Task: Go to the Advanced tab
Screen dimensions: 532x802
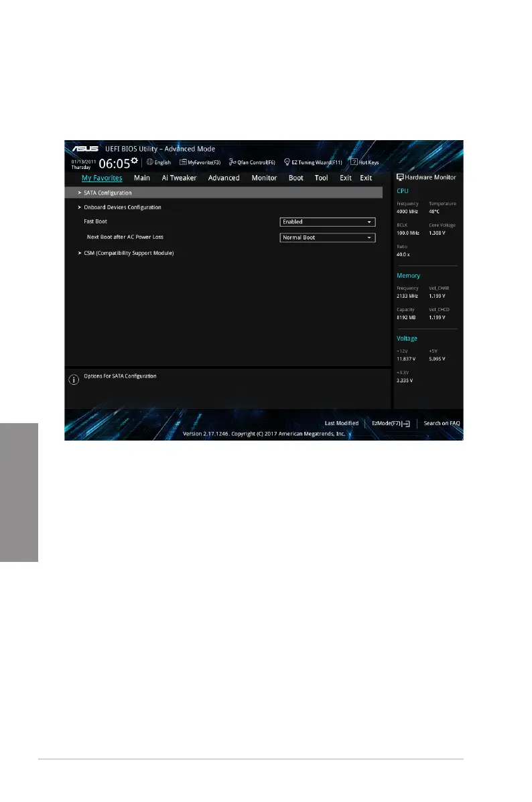Action: coord(223,178)
